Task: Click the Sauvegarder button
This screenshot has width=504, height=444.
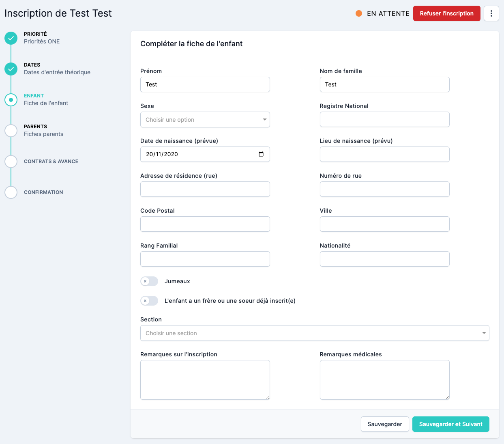Action: 384,424
